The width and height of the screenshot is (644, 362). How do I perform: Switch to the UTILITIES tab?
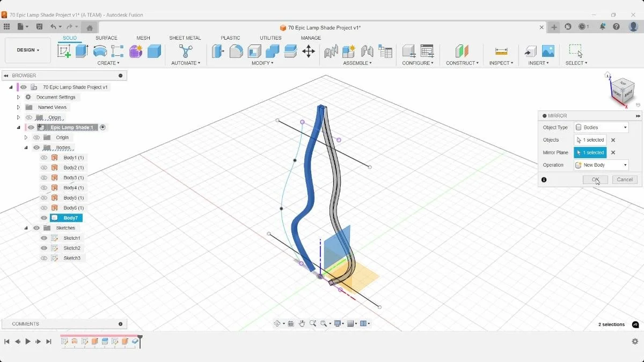pos(270,38)
